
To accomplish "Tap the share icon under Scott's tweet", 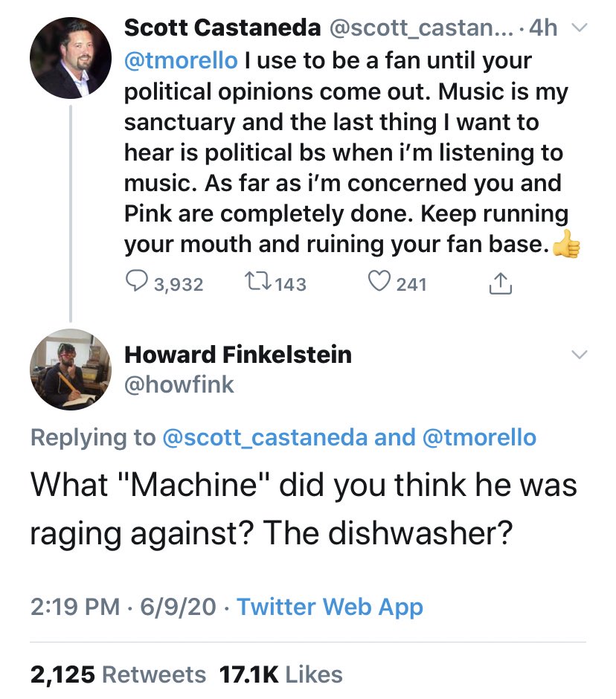I will click(501, 282).
